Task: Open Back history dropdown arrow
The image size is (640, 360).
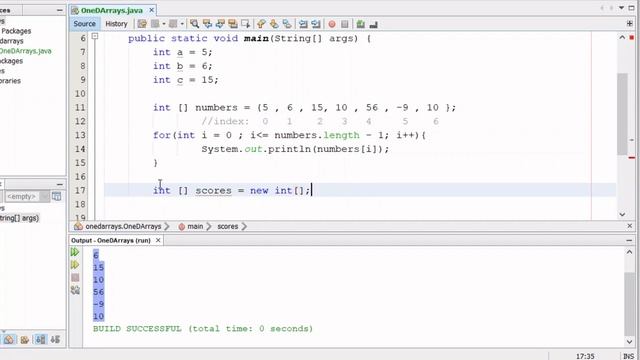Action: click(x=164, y=24)
